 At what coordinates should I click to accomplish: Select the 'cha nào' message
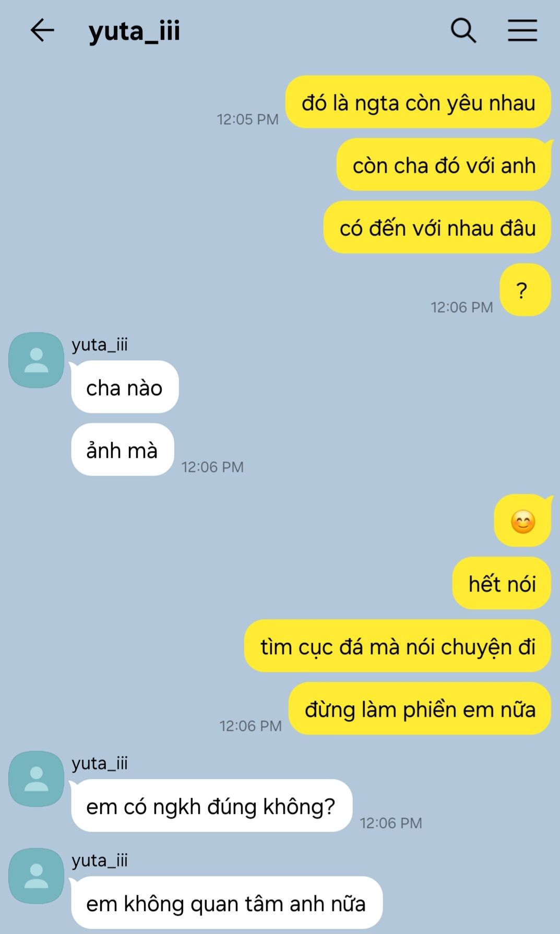tap(125, 387)
